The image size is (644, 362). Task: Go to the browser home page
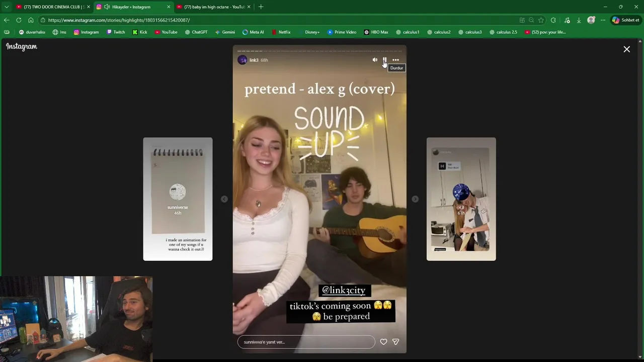click(x=31, y=20)
